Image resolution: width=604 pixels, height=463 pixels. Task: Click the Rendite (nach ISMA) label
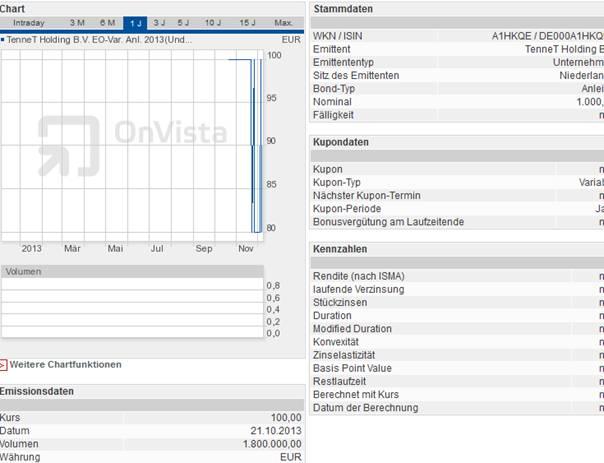pyautogui.click(x=359, y=276)
